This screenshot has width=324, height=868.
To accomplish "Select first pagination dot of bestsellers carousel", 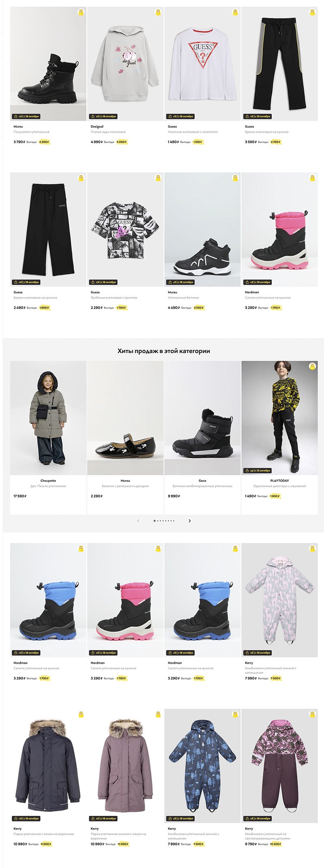I will coord(154,521).
